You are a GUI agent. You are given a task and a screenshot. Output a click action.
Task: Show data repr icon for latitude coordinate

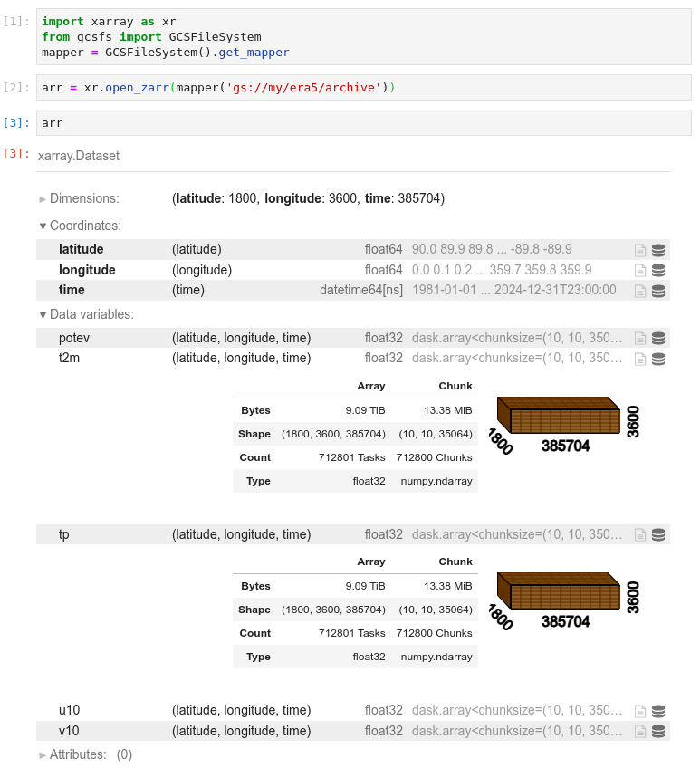coord(658,250)
